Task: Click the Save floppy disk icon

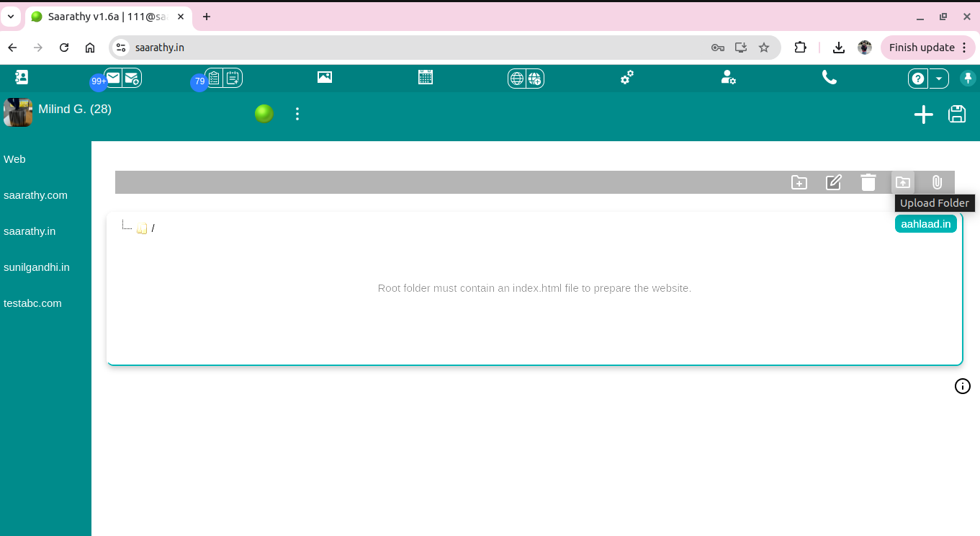Action: coord(957,114)
